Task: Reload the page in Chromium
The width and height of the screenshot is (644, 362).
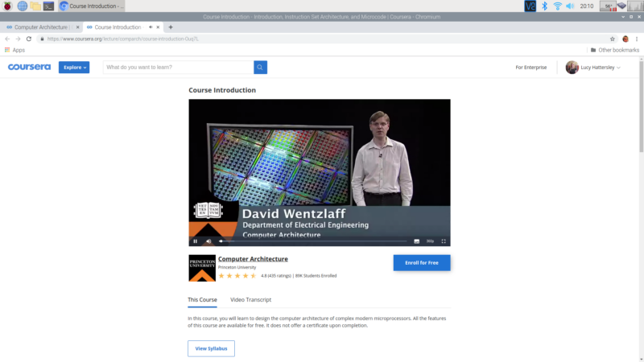Action: coord(29,39)
